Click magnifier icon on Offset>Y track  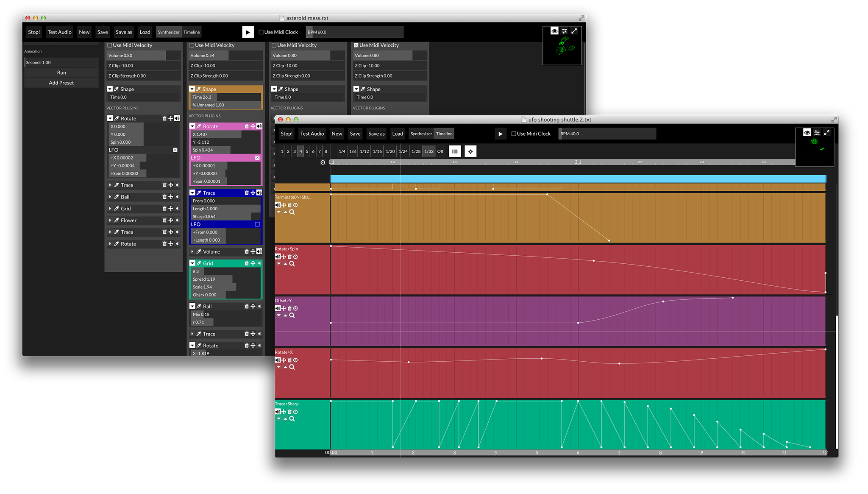click(292, 315)
